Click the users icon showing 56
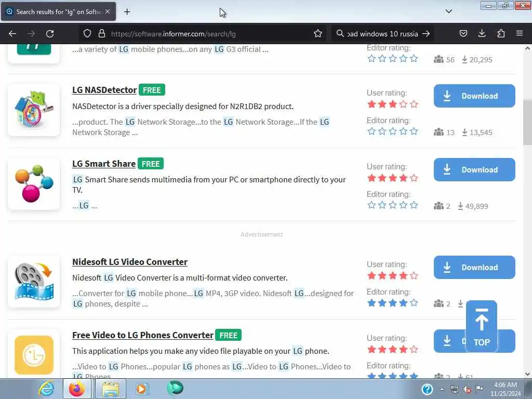 pos(438,59)
